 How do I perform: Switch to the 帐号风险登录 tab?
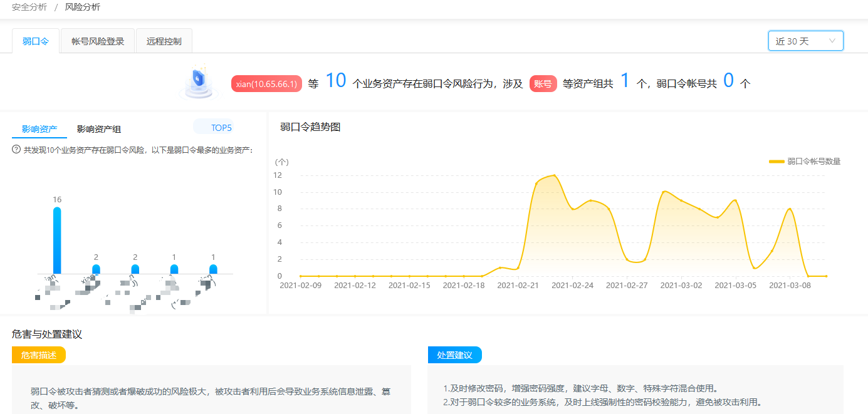[x=97, y=40]
